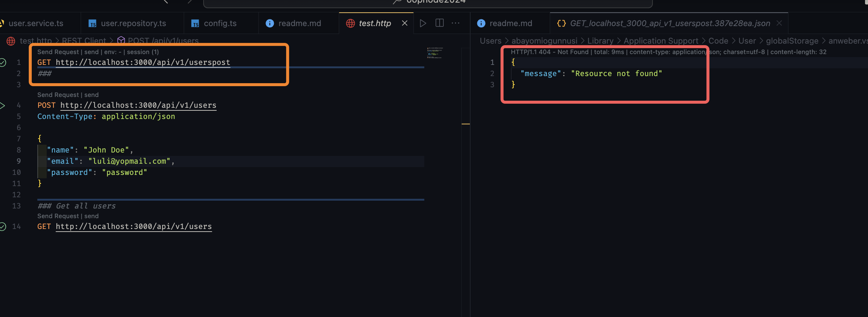
Task: Click the '###' separator on line 2
Action: (x=44, y=73)
